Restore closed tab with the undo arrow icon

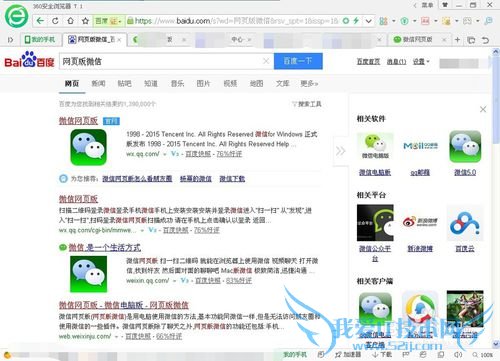pyautogui.click(x=486, y=40)
